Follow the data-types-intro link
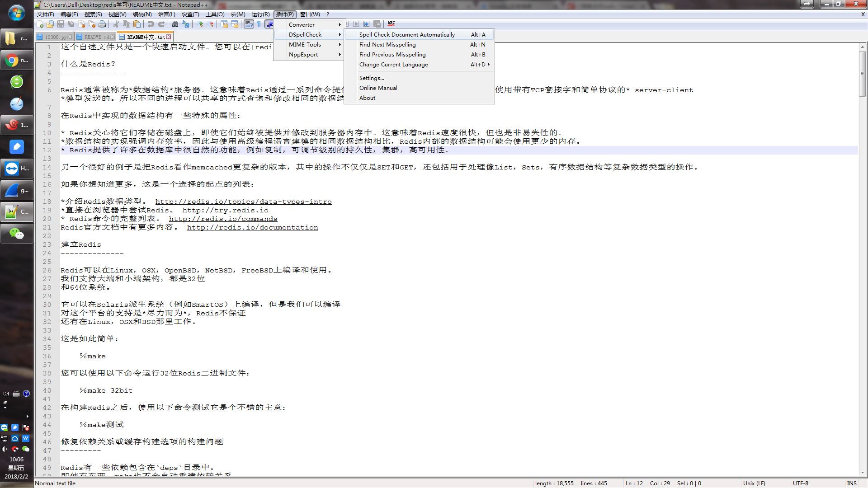The height and width of the screenshot is (488, 868). tap(243, 202)
